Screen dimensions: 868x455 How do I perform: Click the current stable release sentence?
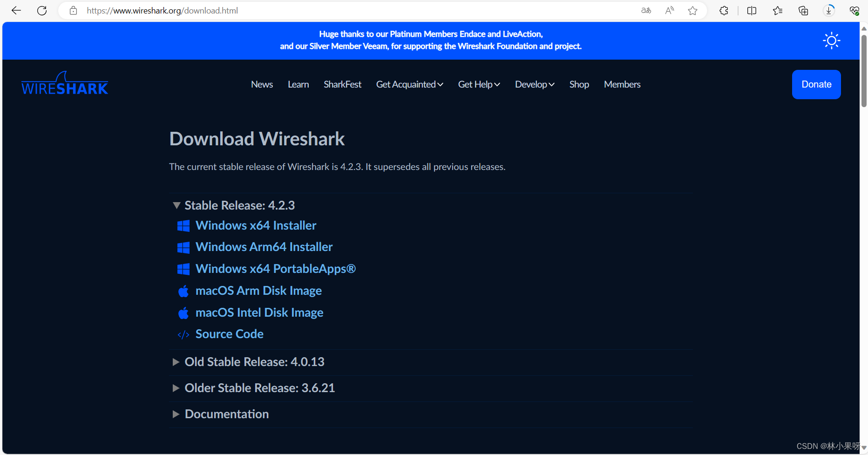point(337,167)
